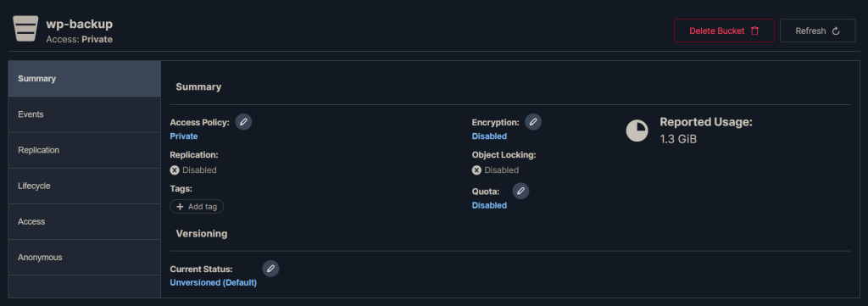Screen dimensions: 868x306
Task: Select the Summary tab
Action: click(x=84, y=79)
